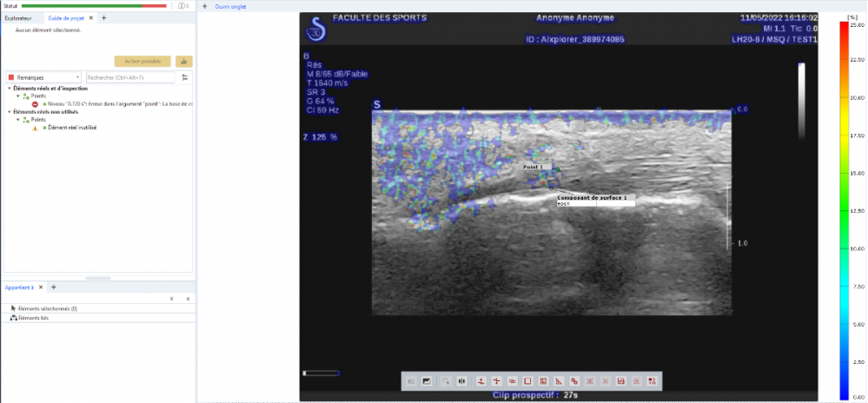
Task: Click the red nested square toolbar icon
Action: tap(544, 381)
